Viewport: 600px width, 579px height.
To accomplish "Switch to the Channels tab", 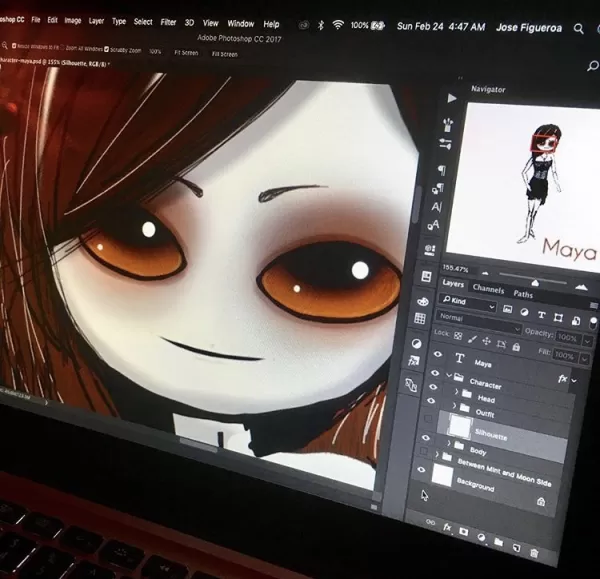I will pos(488,289).
